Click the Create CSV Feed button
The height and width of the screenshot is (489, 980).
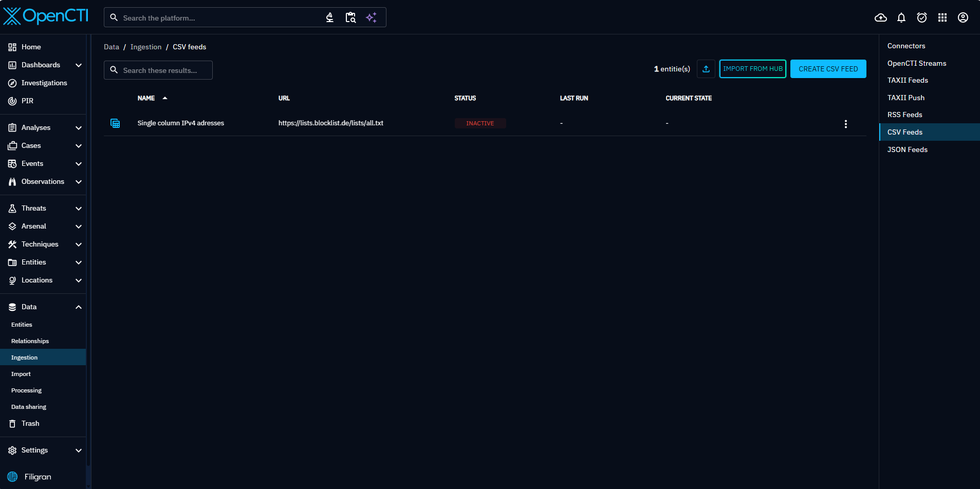828,69
